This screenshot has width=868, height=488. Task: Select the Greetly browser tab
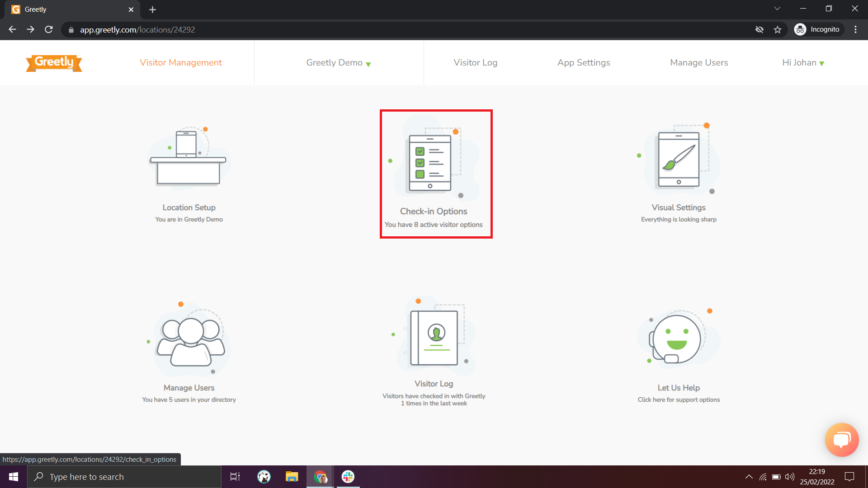[72, 9]
